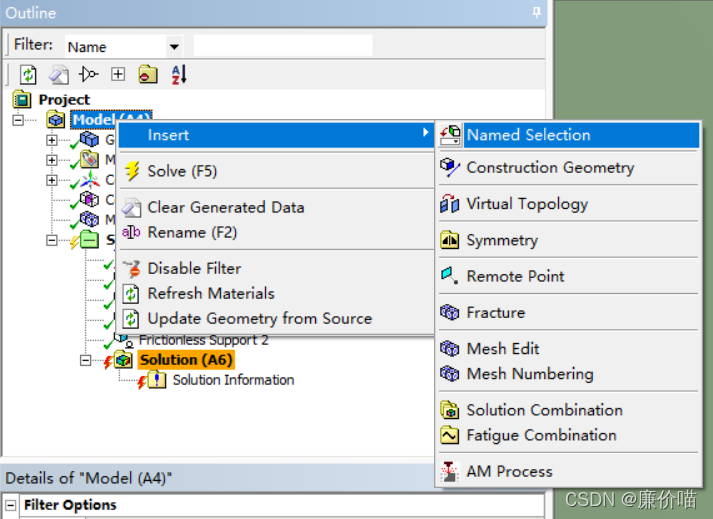Click the Update Geometry from Source icon

pyautogui.click(x=131, y=319)
